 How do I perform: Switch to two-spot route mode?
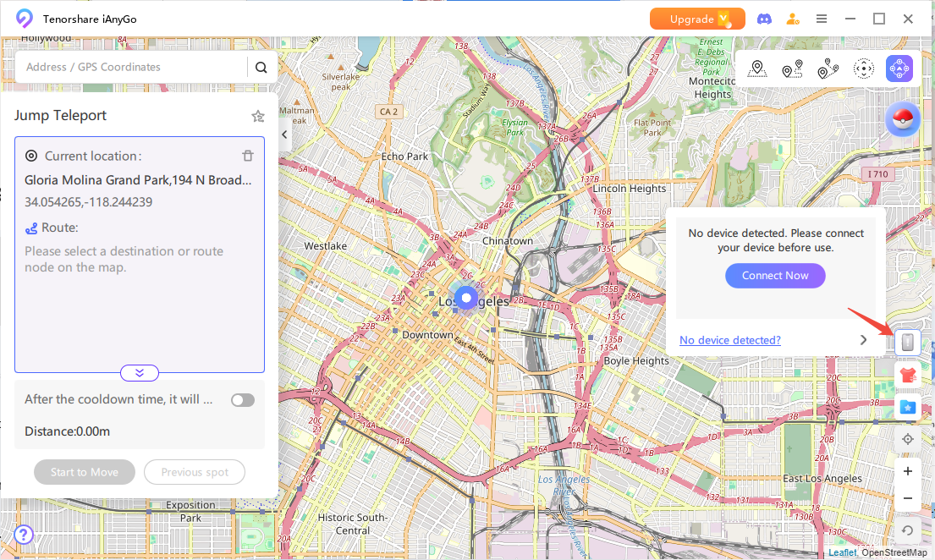[x=791, y=69]
